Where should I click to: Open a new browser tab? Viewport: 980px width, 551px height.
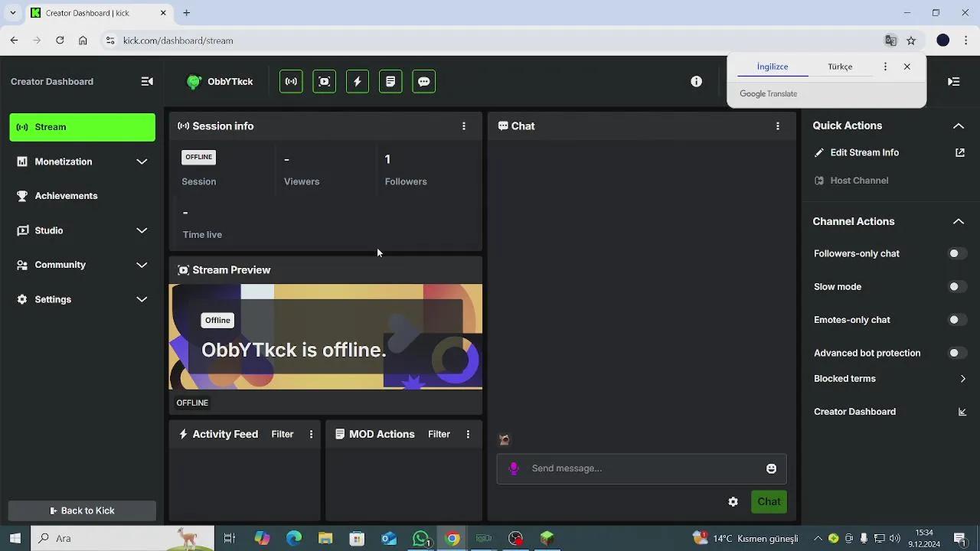click(186, 13)
